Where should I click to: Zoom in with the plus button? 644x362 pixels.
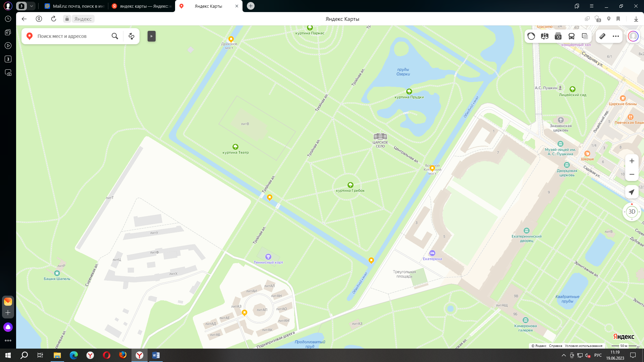(632, 161)
